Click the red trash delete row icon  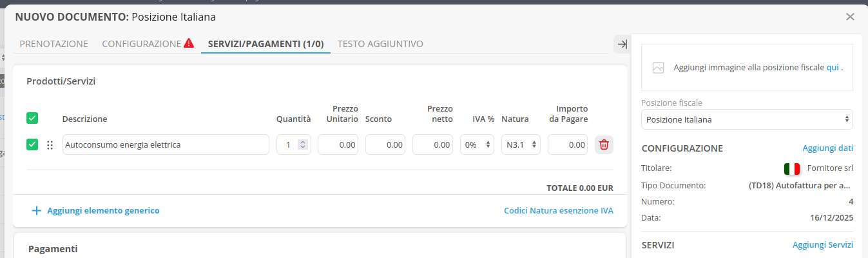coord(604,144)
